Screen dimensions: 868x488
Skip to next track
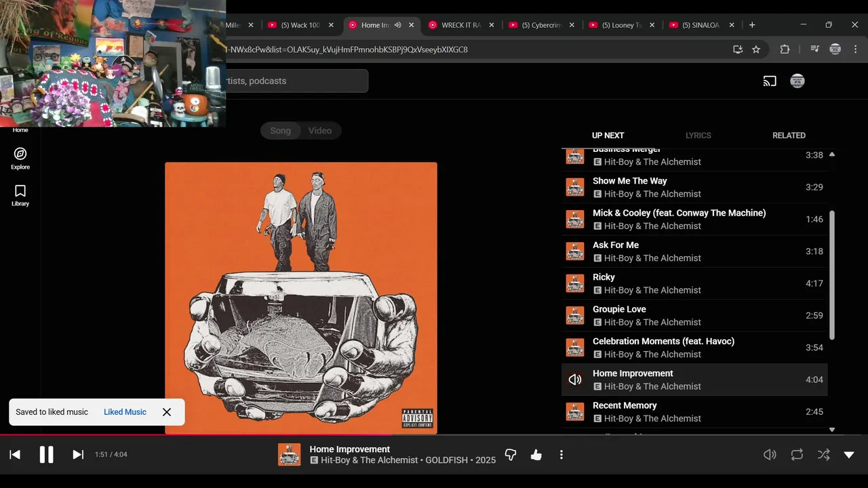(78, 455)
